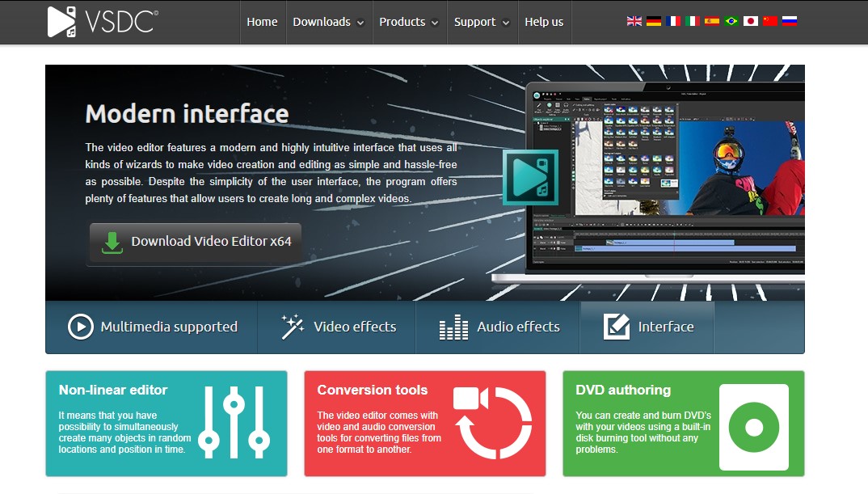
Task: Switch language to French flag
Action: [x=673, y=21]
